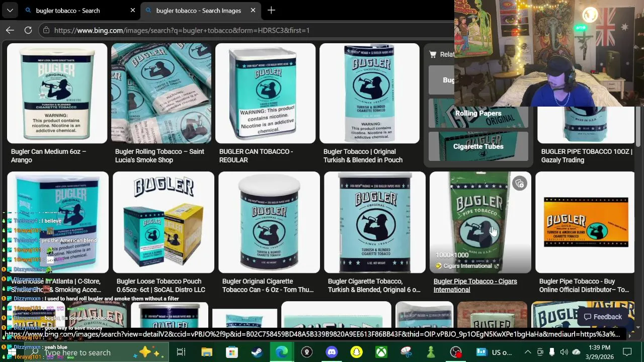The image size is (644, 362).
Task: Open the Bugler Original Cigarette Tobacco Can image
Action: click(269, 222)
